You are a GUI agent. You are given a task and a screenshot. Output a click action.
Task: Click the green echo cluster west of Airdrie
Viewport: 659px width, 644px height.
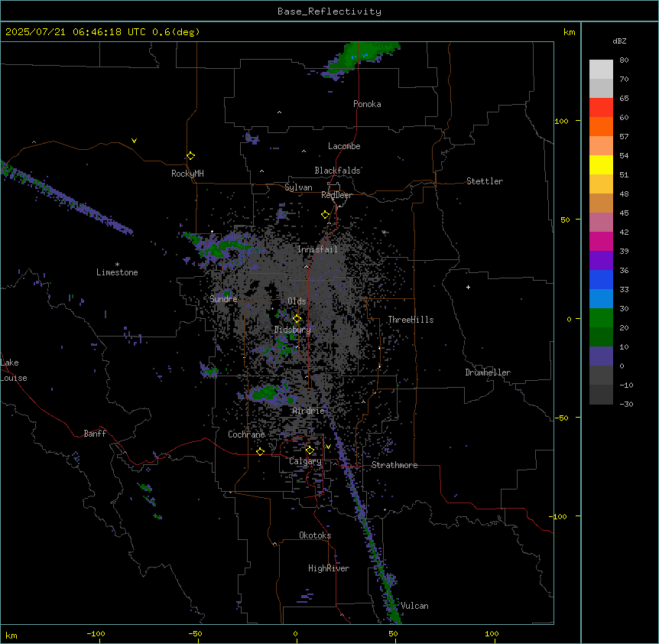[x=266, y=393]
